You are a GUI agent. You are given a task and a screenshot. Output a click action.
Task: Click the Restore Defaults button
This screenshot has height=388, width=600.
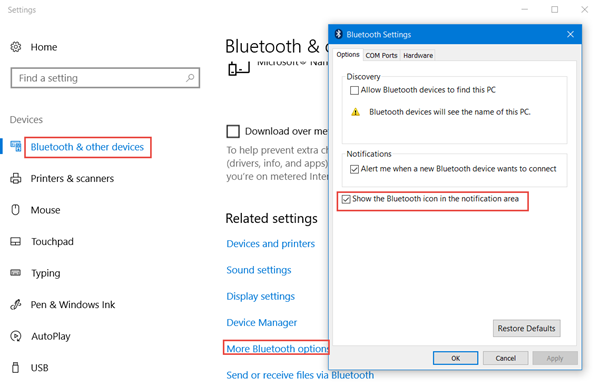pos(527,328)
